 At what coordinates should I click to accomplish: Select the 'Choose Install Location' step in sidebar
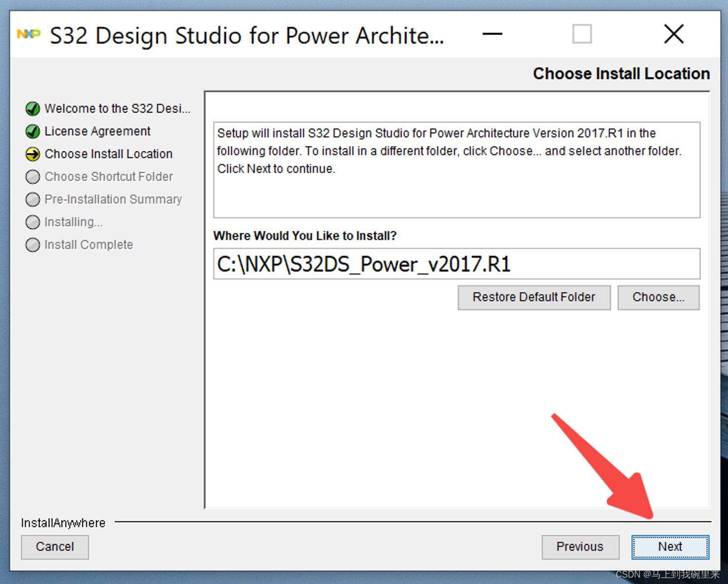pyautogui.click(x=108, y=154)
